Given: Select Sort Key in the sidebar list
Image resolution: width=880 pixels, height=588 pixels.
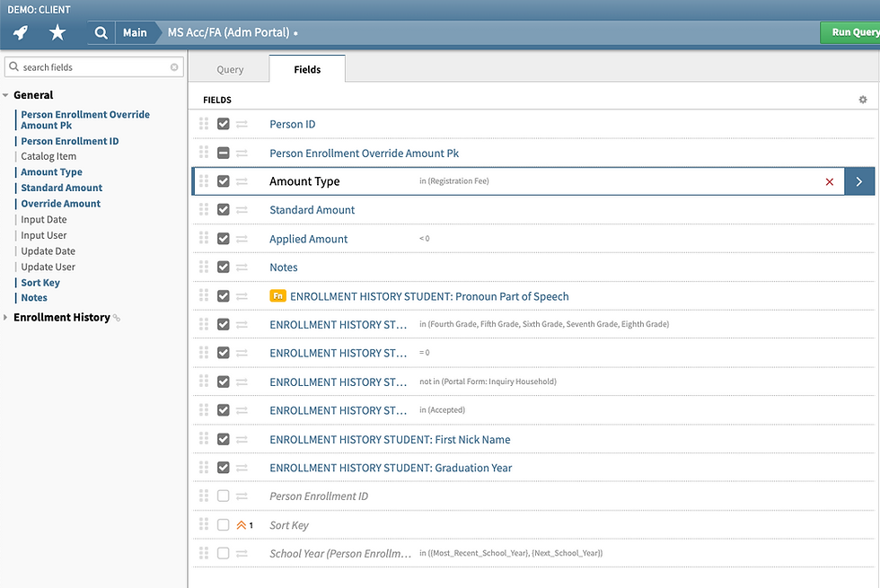Looking at the screenshot, I should point(40,283).
